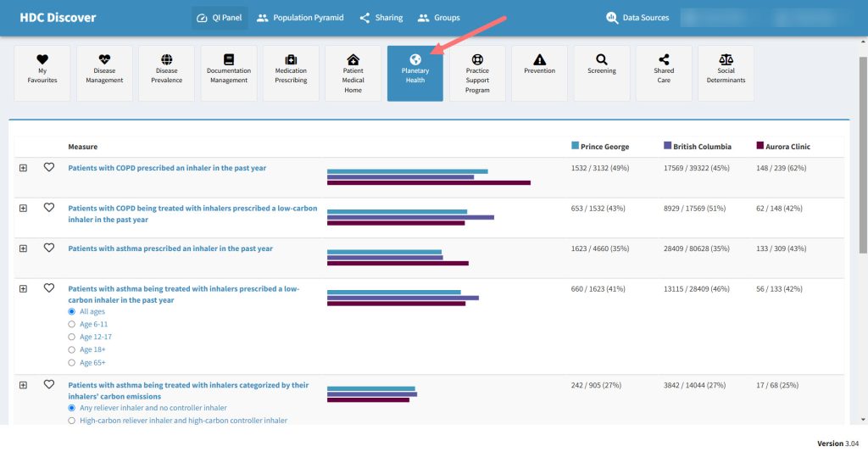The width and height of the screenshot is (868, 452).
Task: Expand the COPD prescribed inhaler row
Action: pos(23,168)
